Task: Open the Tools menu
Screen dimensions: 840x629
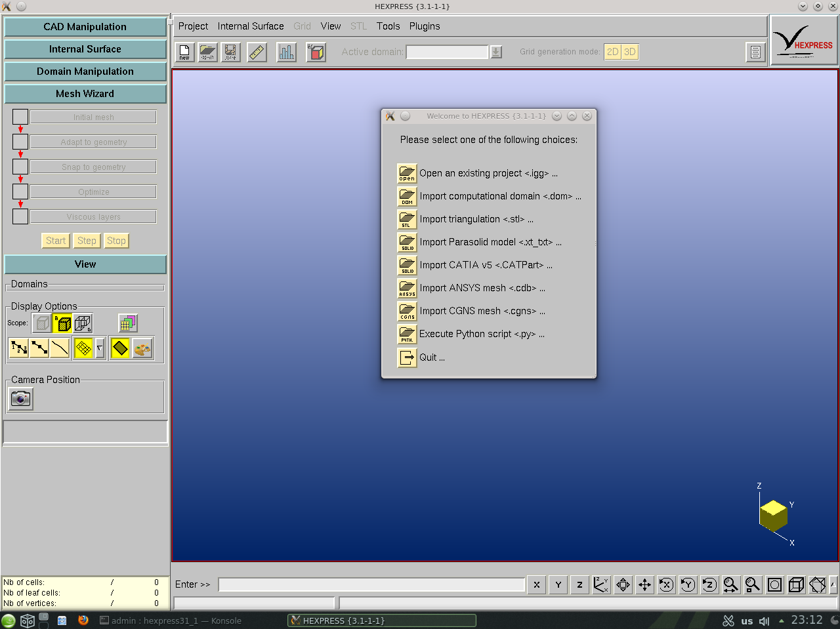Action: 388,26
